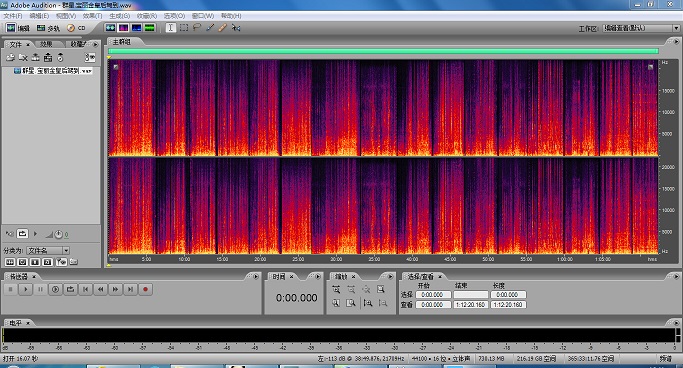Select the Marquee selection tool
Image resolution: width=683 pixels, height=368 pixels.
[184, 28]
